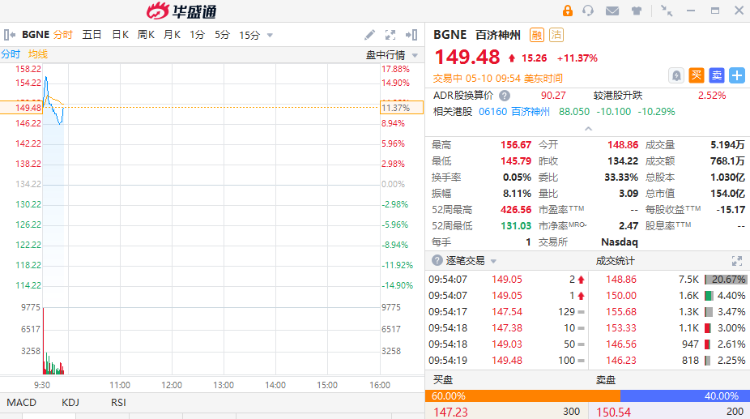This screenshot has width=750, height=419.
Task: Click the 融 margin badge
Action: (x=537, y=34)
